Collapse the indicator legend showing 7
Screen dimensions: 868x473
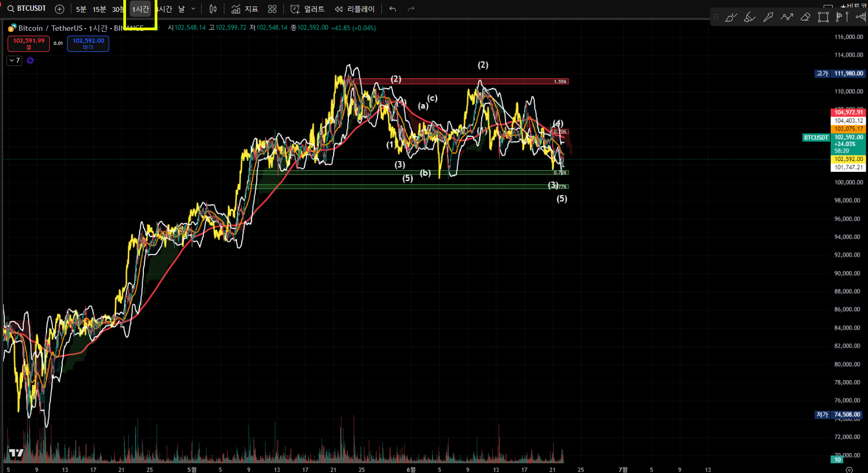click(x=14, y=61)
